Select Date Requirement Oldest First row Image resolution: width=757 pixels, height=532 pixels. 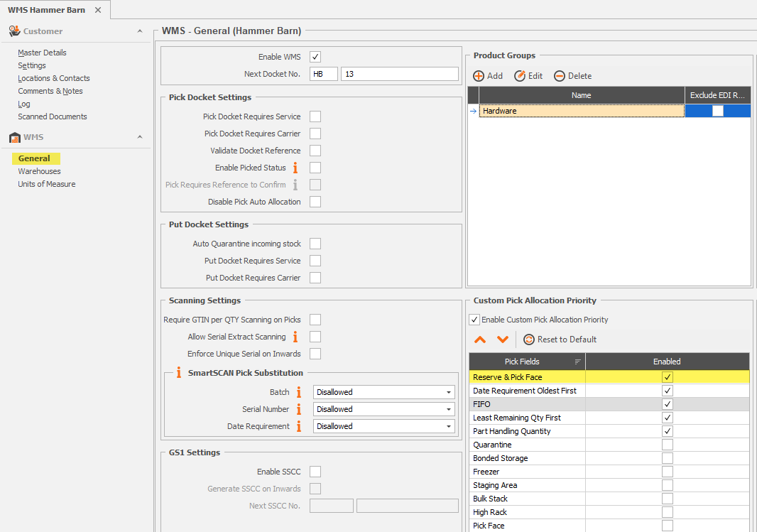click(609, 391)
